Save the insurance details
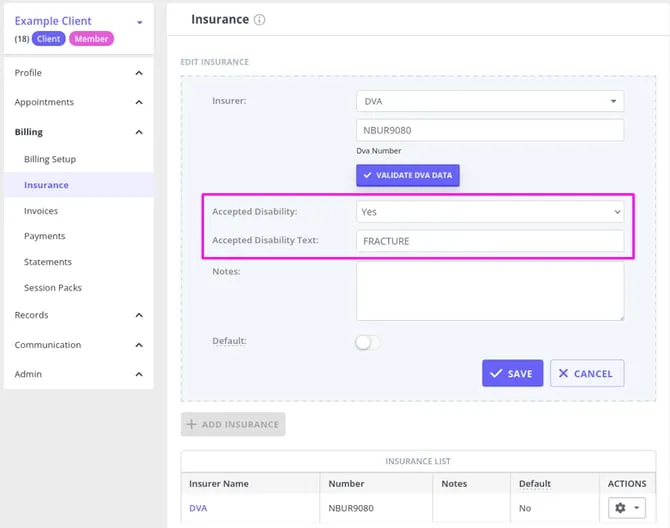Image resolution: width=670 pixels, height=528 pixels. coord(512,373)
